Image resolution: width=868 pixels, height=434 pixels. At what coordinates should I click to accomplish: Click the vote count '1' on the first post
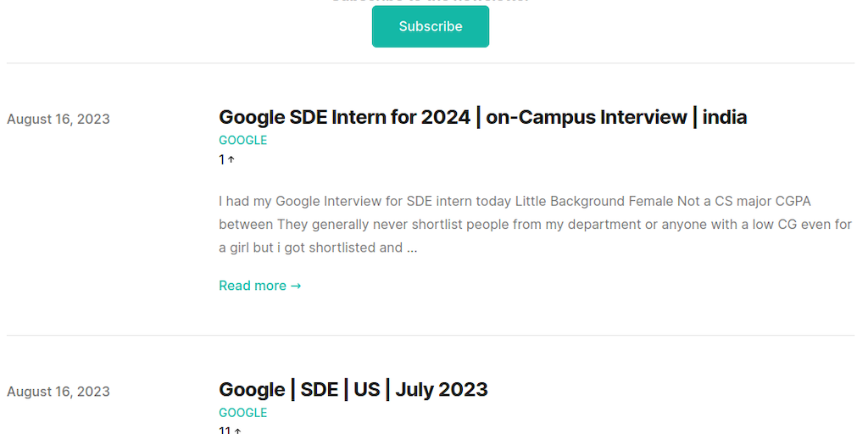(222, 159)
